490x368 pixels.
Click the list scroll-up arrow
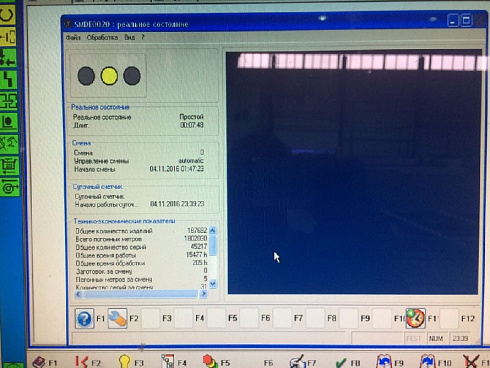[x=213, y=230]
